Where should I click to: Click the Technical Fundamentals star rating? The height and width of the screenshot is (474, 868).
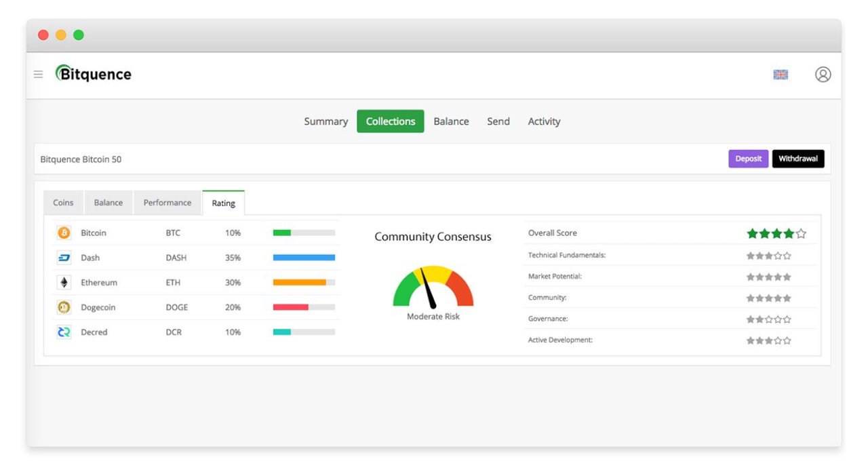pyautogui.click(x=769, y=256)
